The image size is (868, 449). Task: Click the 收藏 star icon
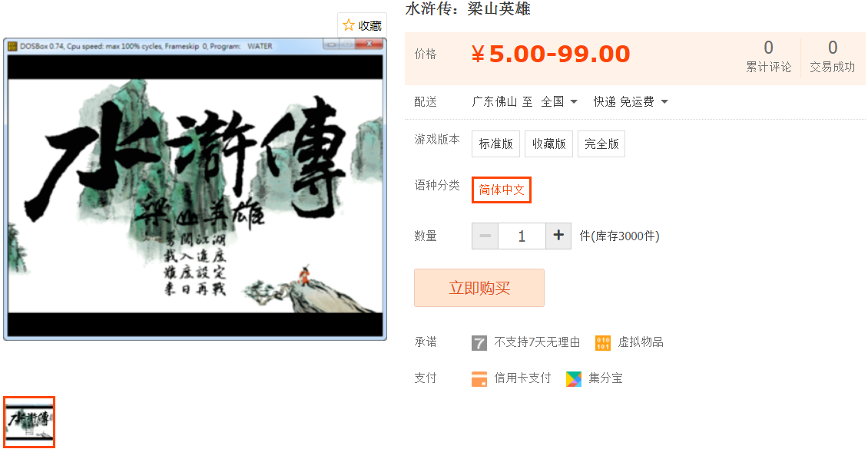point(348,25)
